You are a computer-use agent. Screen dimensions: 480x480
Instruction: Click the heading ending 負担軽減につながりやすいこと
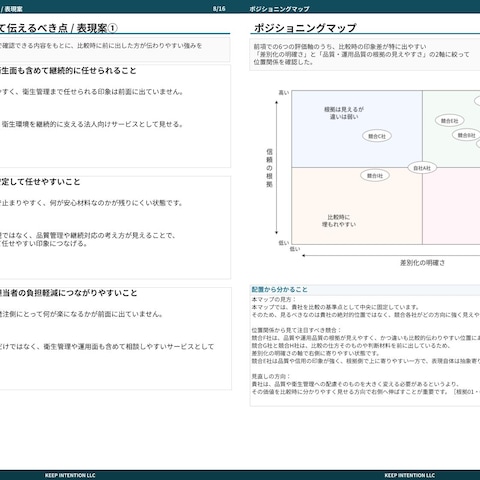69,293
